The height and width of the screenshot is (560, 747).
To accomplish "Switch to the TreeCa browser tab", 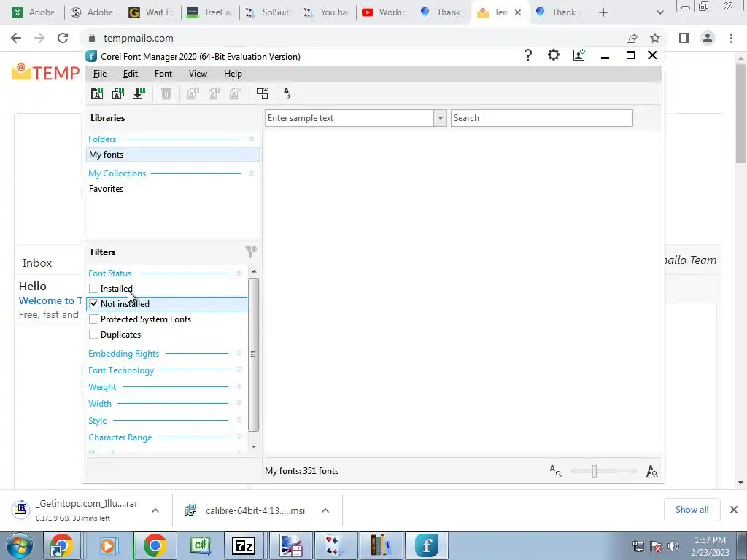I will coord(209,12).
